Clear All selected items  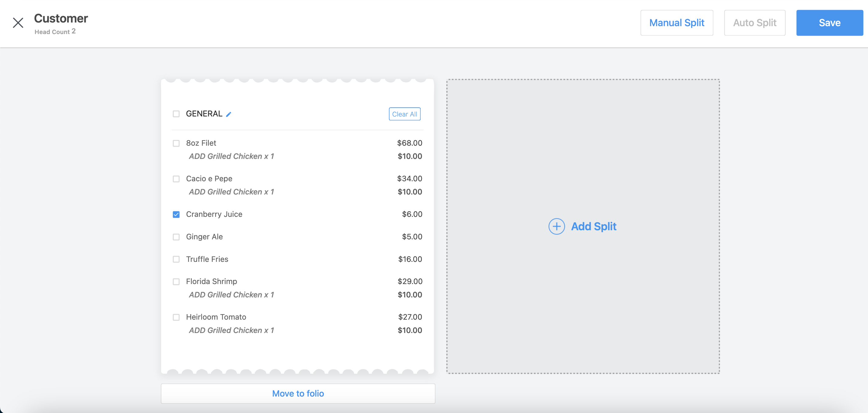point(404,114)
